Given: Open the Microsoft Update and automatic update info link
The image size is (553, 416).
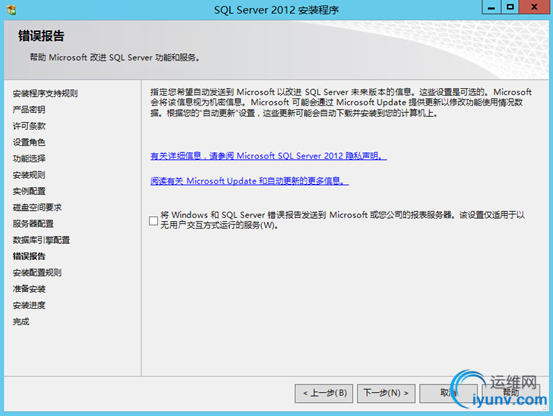Looking at the screenshot, I should (249, 181).
